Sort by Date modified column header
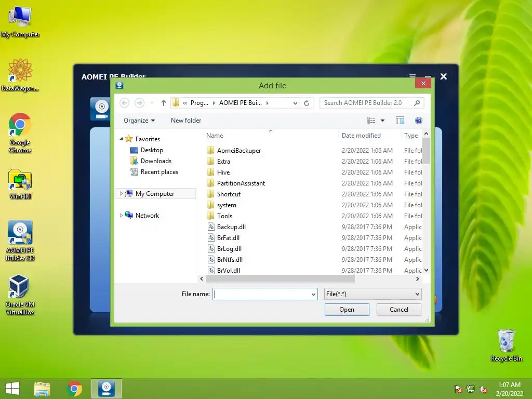The width and height of the screenshot is (532, 399). (361, 136)
